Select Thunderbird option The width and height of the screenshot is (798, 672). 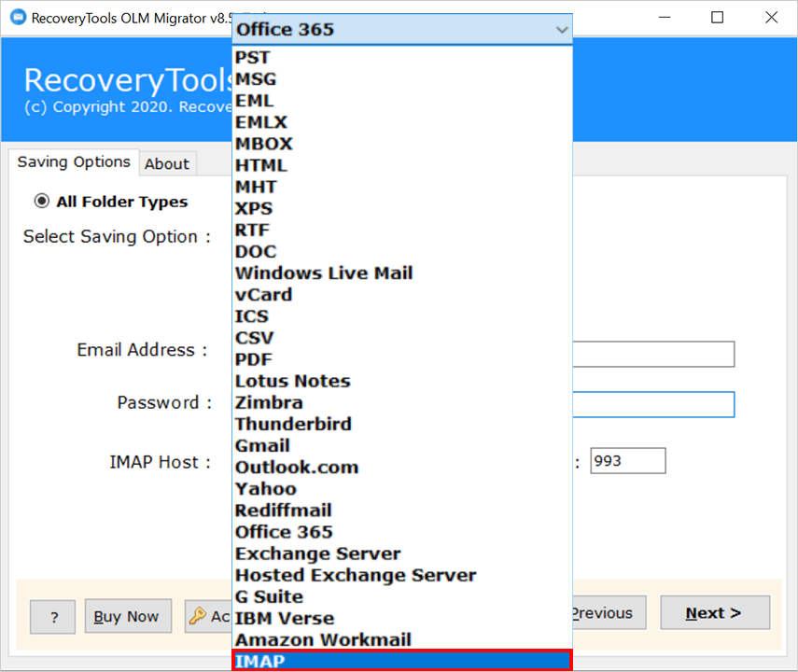click(402, 424)
